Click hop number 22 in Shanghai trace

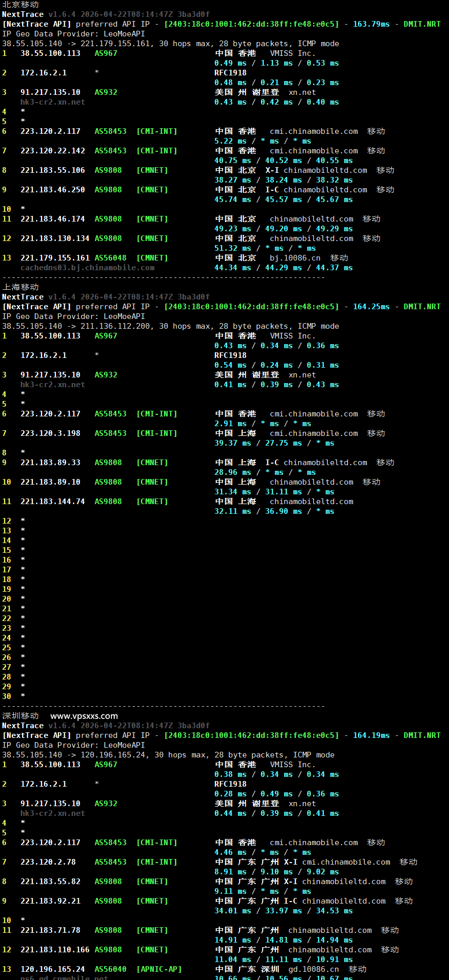click(7, 618)
